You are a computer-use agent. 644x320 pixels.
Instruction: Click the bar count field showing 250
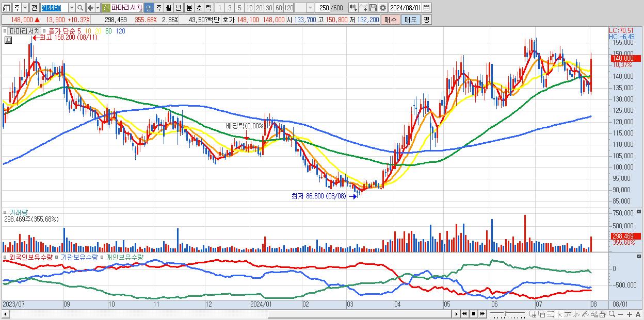point(323,8)
